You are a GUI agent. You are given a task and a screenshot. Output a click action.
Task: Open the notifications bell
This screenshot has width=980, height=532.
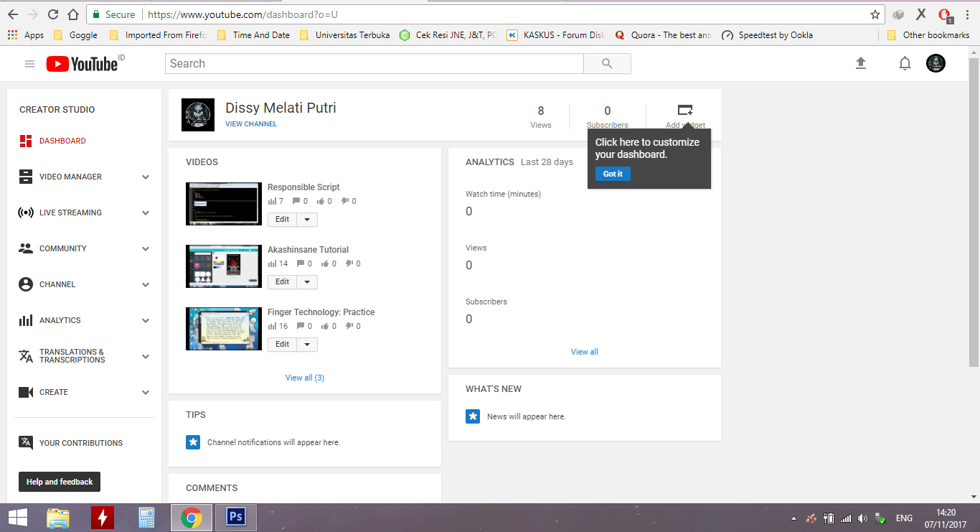[905, 63]
